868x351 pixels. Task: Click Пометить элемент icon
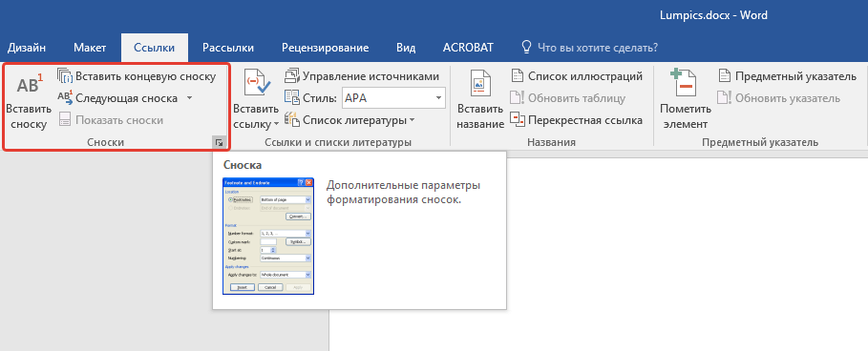(682, 83)
